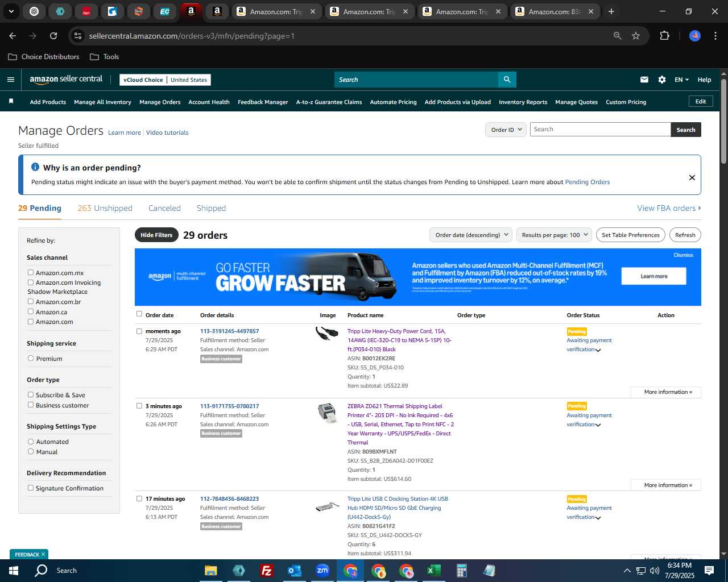Open the settings gear in Seller Central
This screenshot has width=728, height=582.
point(662,80)
